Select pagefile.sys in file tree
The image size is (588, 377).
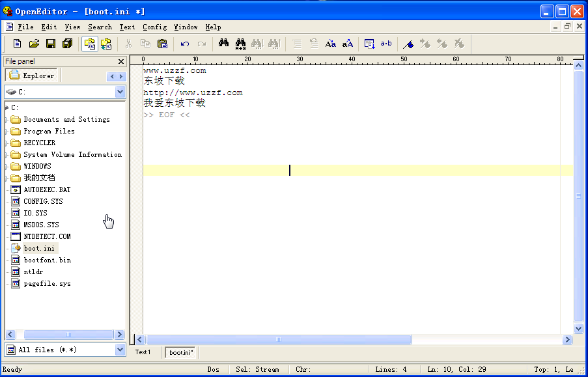point(48,284)
